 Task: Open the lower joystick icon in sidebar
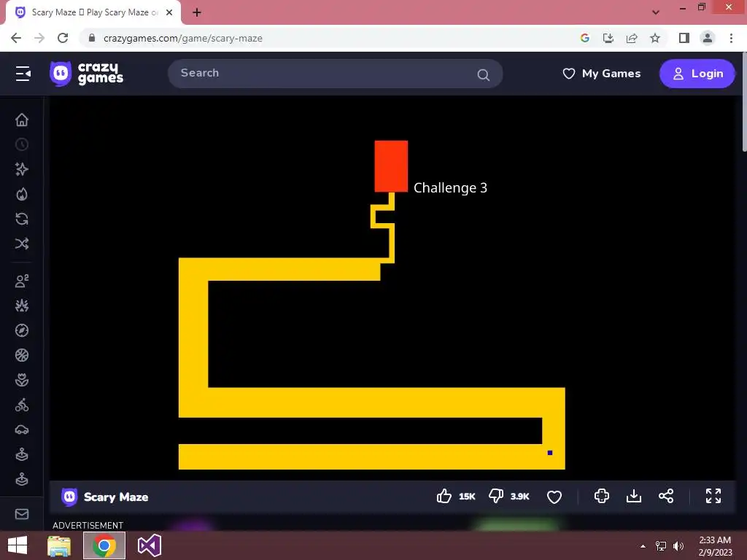22,478
